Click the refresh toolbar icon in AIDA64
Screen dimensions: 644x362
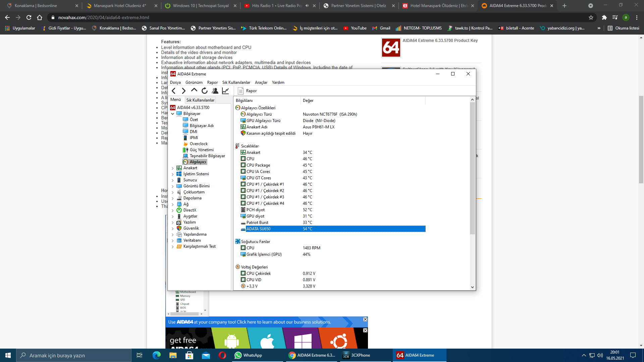(205, 91)
